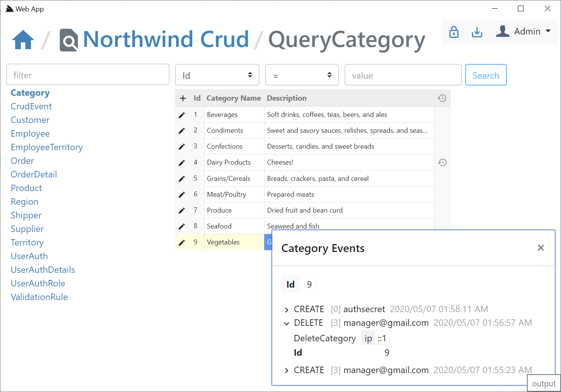Sort by Description column header
The image size is (561, 392).
[287, 98]
